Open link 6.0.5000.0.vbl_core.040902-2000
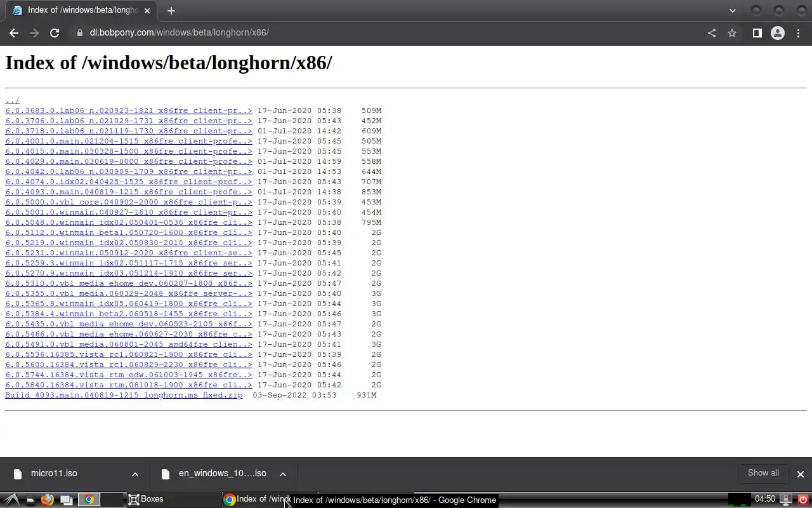This screenshot has width=812, height=508. pyautogui.click(x=129, y=202)
